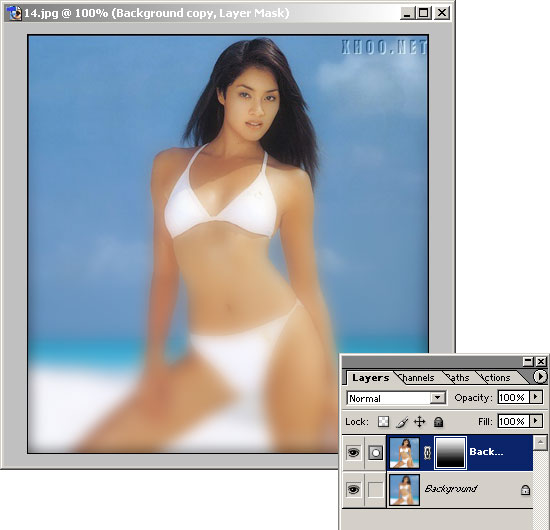Viewport: 550px width, 530px height.
Task: Select the gradient layer mask thumbnail
Action: coord(450,453)
